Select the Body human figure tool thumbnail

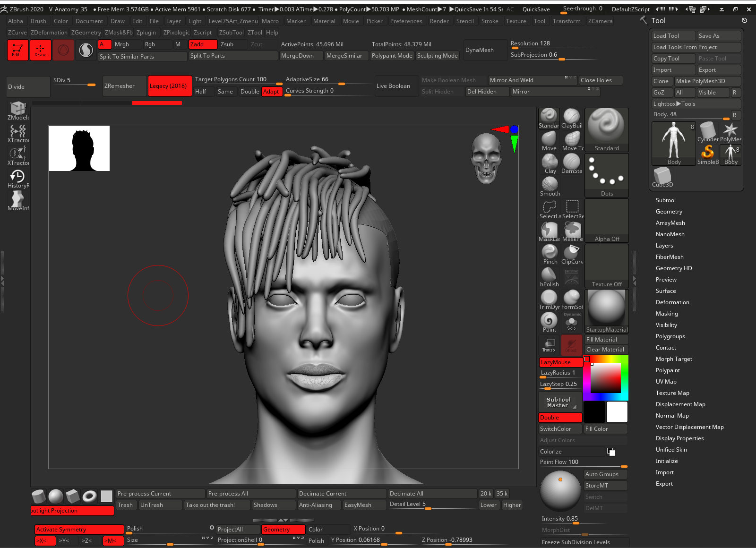[673, 144]
